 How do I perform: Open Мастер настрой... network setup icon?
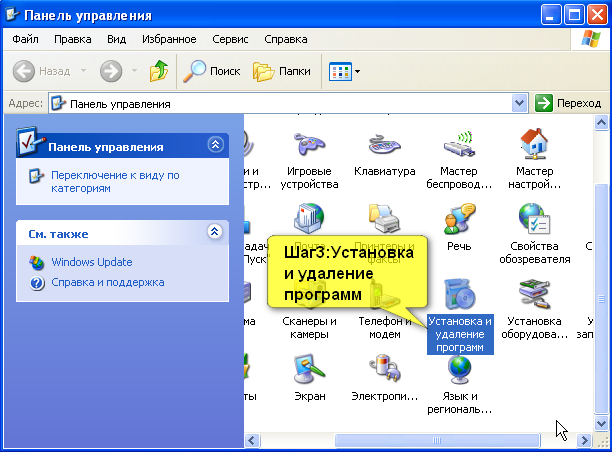[534, 144]
